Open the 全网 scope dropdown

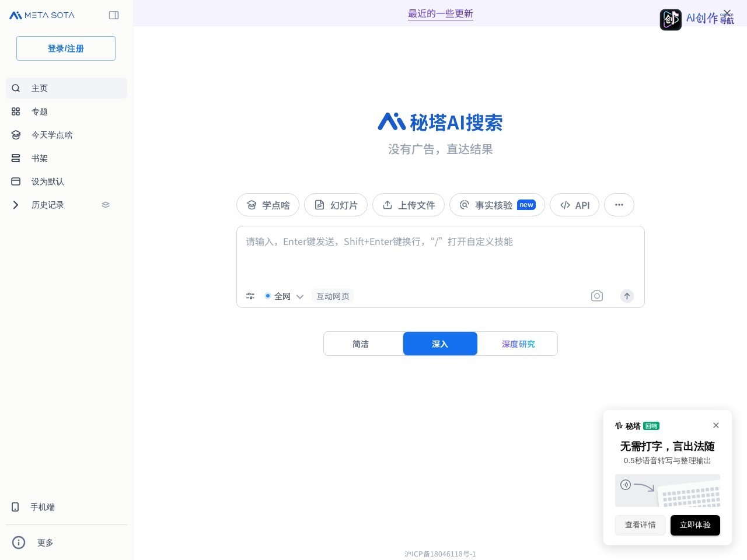click(x=284, y=296)
